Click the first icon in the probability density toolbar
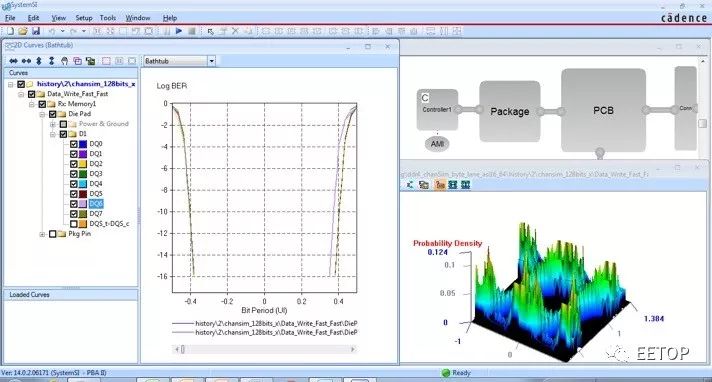Viewport: 712px width, 382px height. click(410, 184)
